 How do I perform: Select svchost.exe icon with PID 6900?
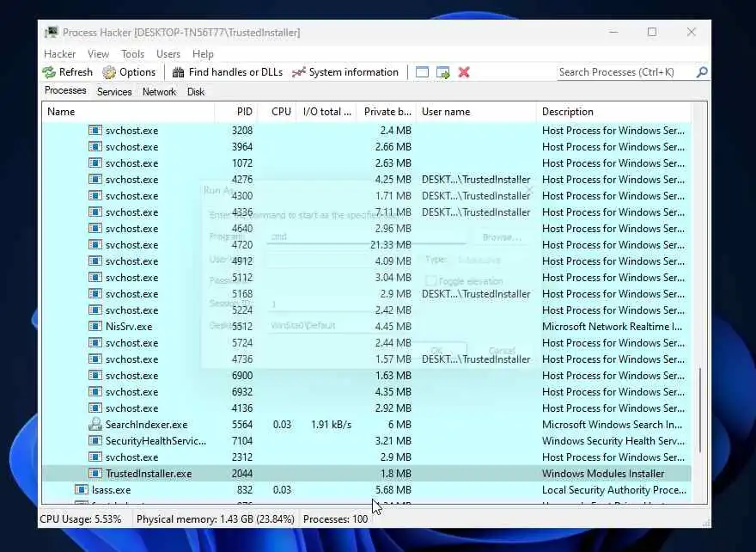pyautogui.click(x=95, y=376)
